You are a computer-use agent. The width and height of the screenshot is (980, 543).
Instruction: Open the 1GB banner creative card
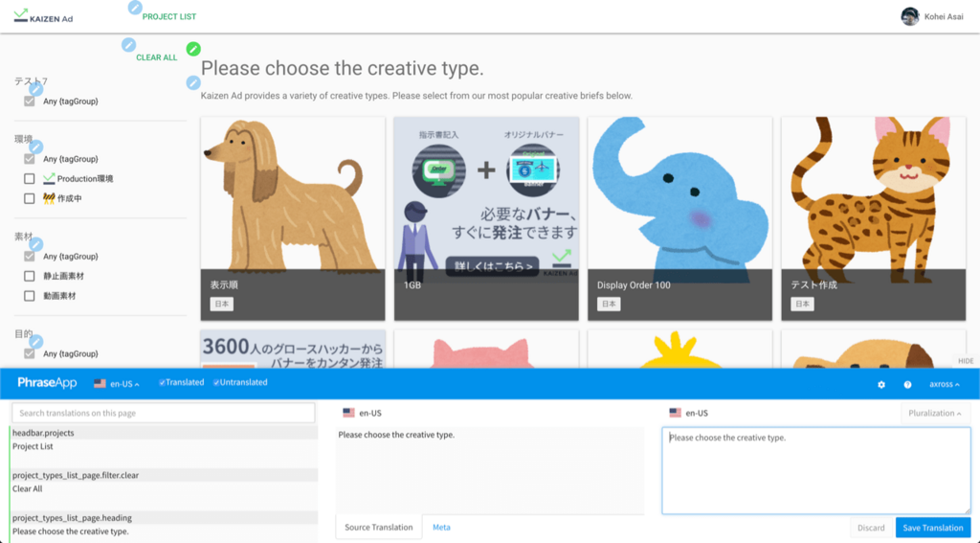[x=486, y=218]
